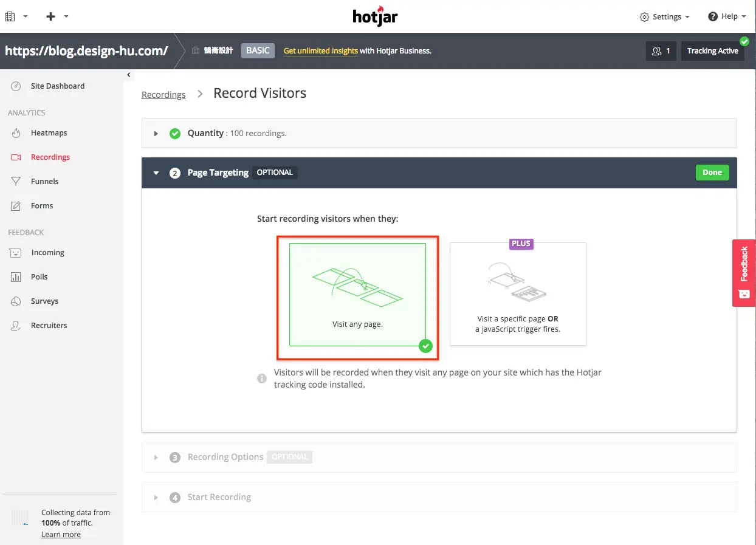Click the step 4 number icon

[x=175, y=498]
